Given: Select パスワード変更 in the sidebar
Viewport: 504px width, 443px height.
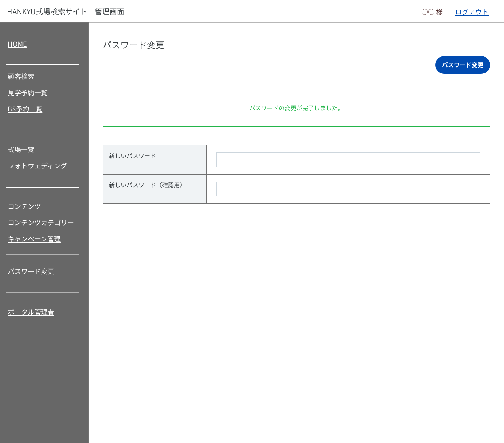Looking at the screenshot, I should (x=31, y=272).
